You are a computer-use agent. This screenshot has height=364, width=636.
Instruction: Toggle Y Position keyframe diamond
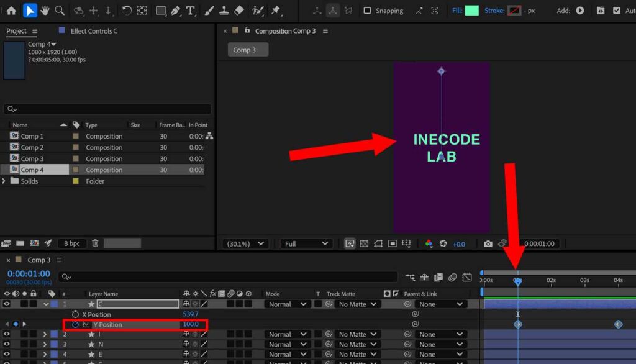[16, 324]
